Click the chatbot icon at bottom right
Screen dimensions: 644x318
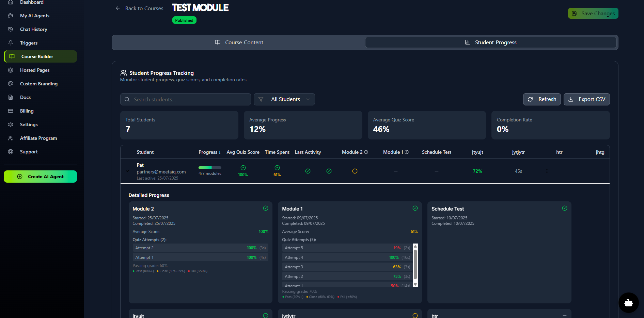pyautogui.click(x=628, y=302)
